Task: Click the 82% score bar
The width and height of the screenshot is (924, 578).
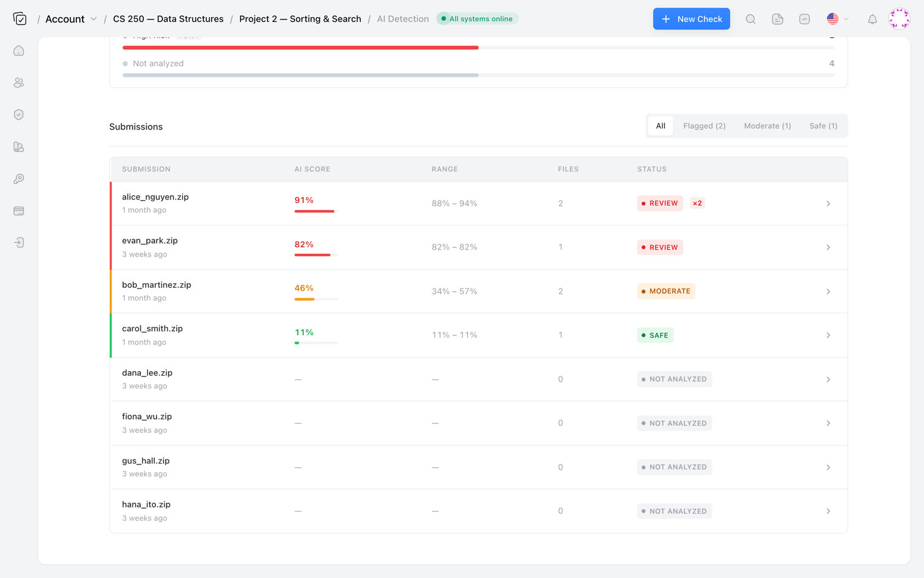Action: [x=316, y=255]
